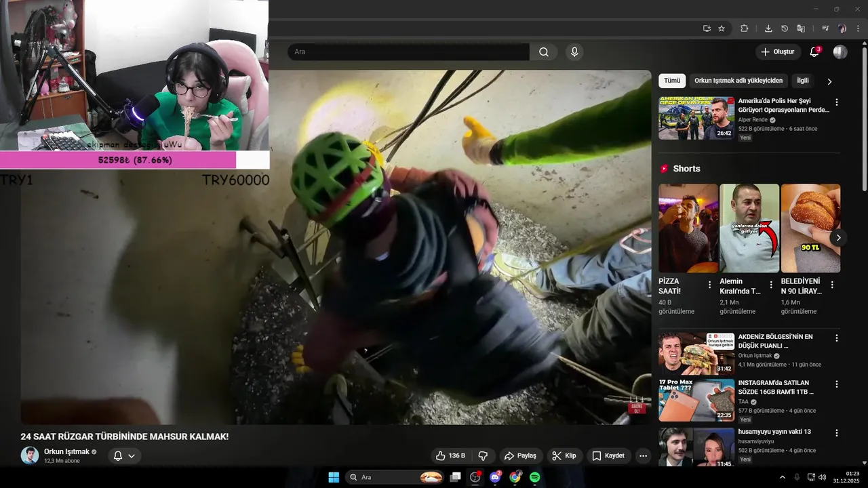Select the İlgili filter chip
This screenshot has height=488, width=868.
803,81
